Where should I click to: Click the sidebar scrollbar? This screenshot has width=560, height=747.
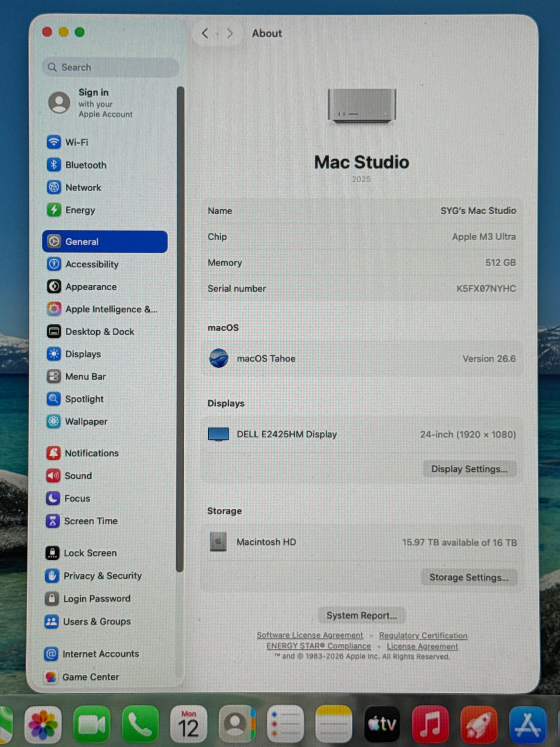coord(180,329)
